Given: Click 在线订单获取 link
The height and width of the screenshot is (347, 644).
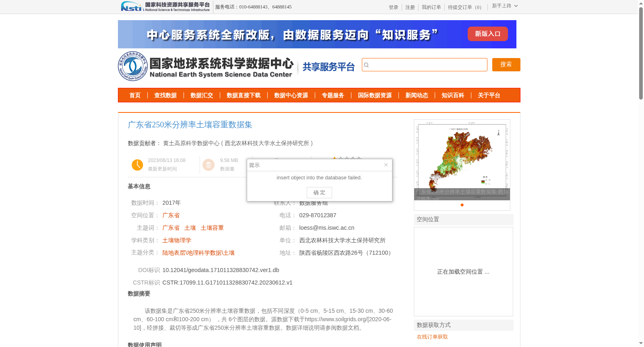Looking at the screenshot, I should 432,337.
